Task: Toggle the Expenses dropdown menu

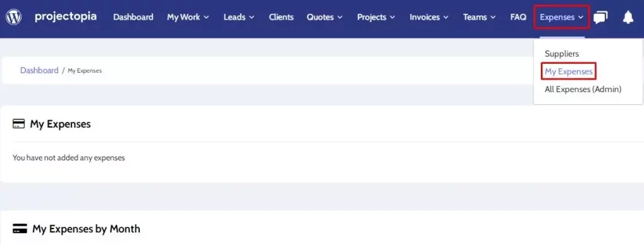Action: [x=562, y=17]
